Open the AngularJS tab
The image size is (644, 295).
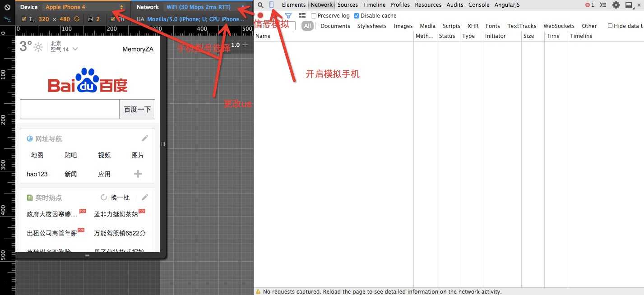(507, 5)
